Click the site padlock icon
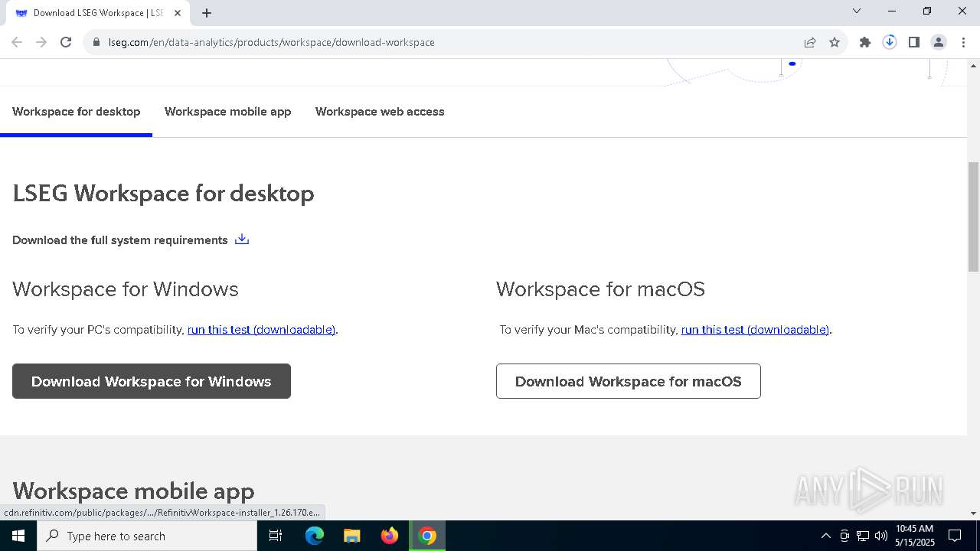The height and width of the screenshot is (551, 980). coord(96,42)
